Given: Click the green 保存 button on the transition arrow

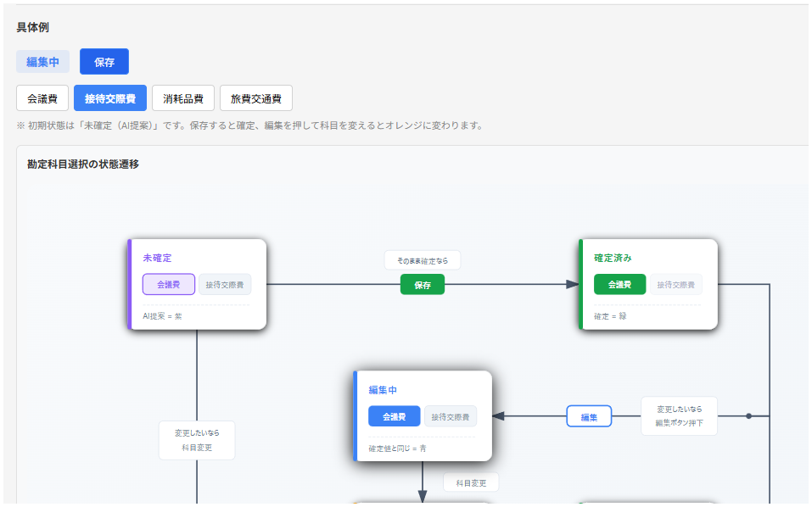Looking at the screenshot, I should pyautogui.click(x=422, y=285).
